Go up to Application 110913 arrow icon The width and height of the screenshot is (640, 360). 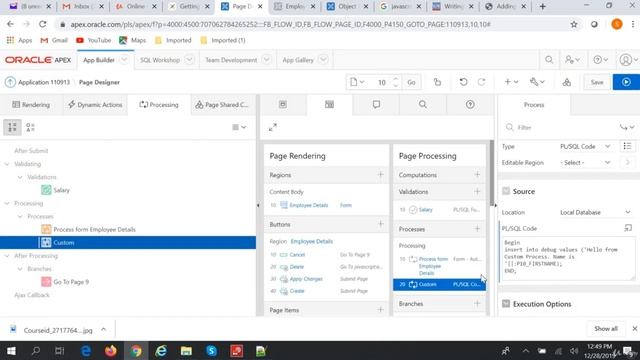(10, 82)
